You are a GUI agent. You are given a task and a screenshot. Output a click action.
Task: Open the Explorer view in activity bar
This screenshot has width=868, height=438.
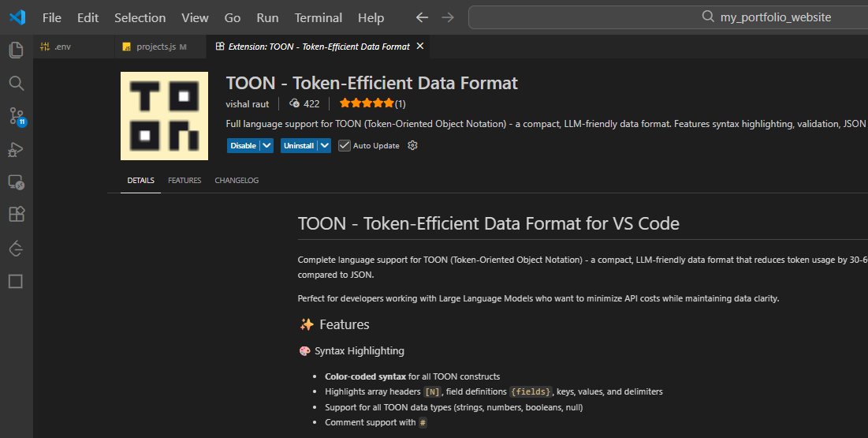point(17,50)
